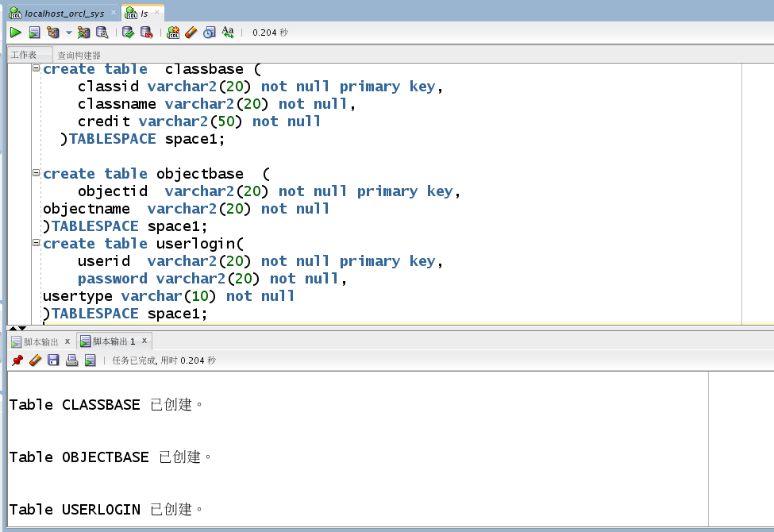This screenshot has height=532, width=774.
Task: Select the first 脚本输出 output tab
Action: (x=41, y=341)
